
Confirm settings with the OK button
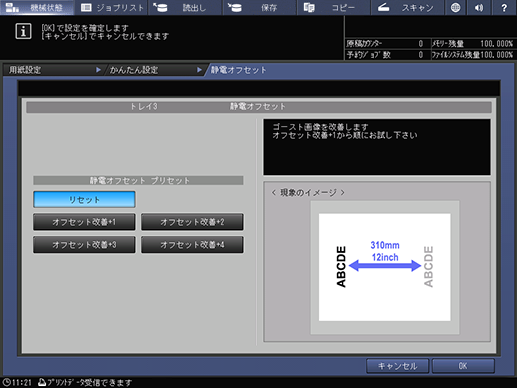click(463, 366)
